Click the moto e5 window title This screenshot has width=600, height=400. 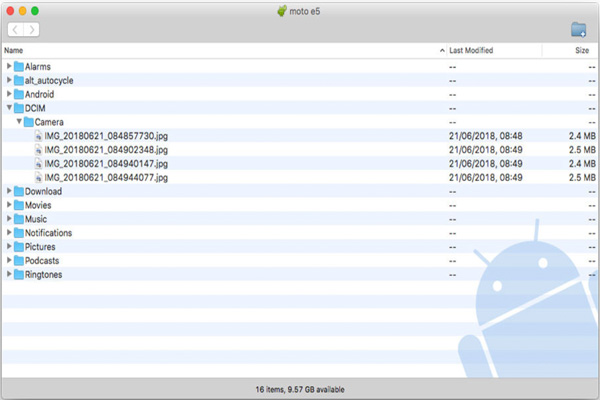pyautogui.click(x=305, y=11)
